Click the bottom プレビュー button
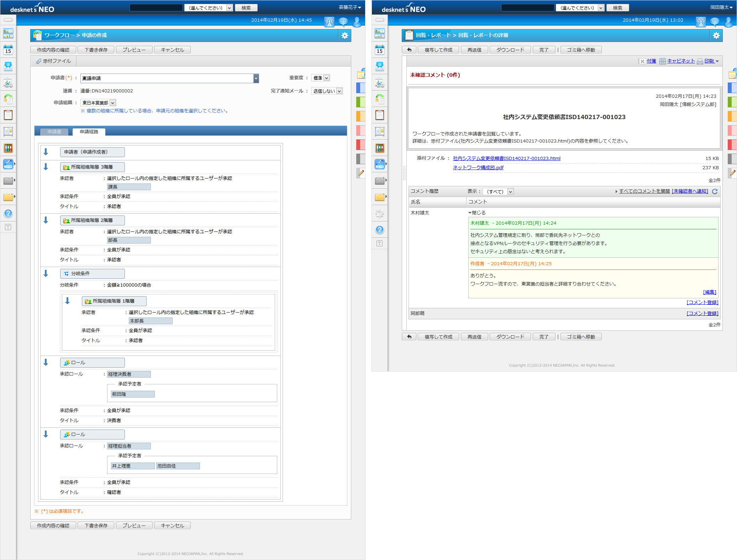This screenshot has height=560, width=737. tap(134, 526)
